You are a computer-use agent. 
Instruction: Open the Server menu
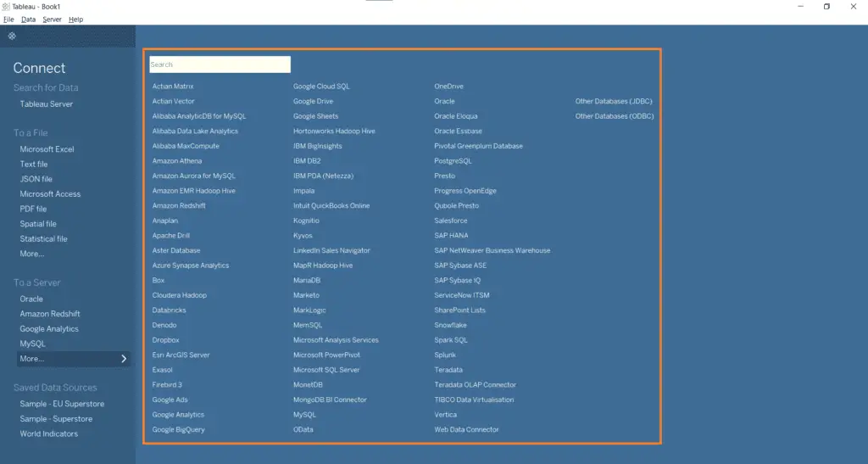(x=52, y=20)
